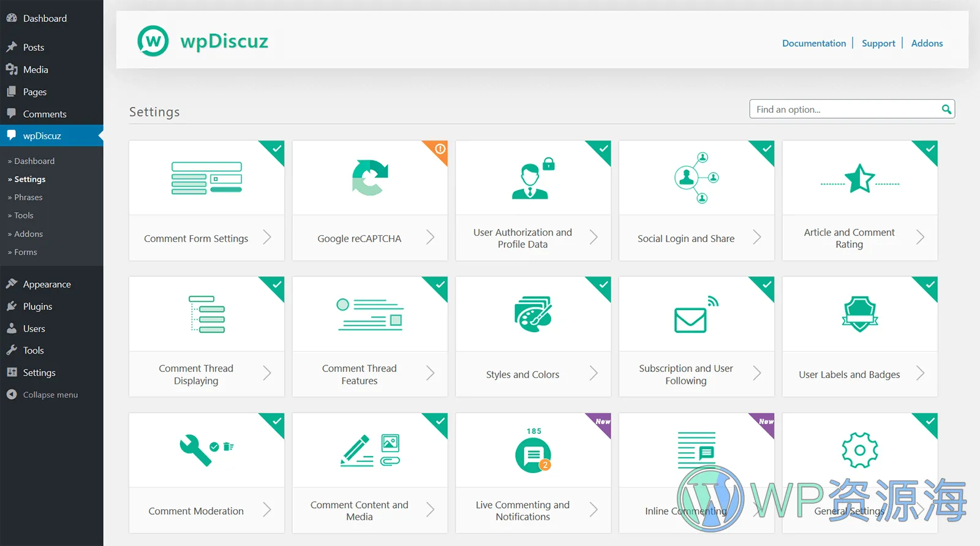The width and height of the screenshot is (980, 546).
Task: Click the User Labels and Badges shield icon
Action: coord(860,314)
